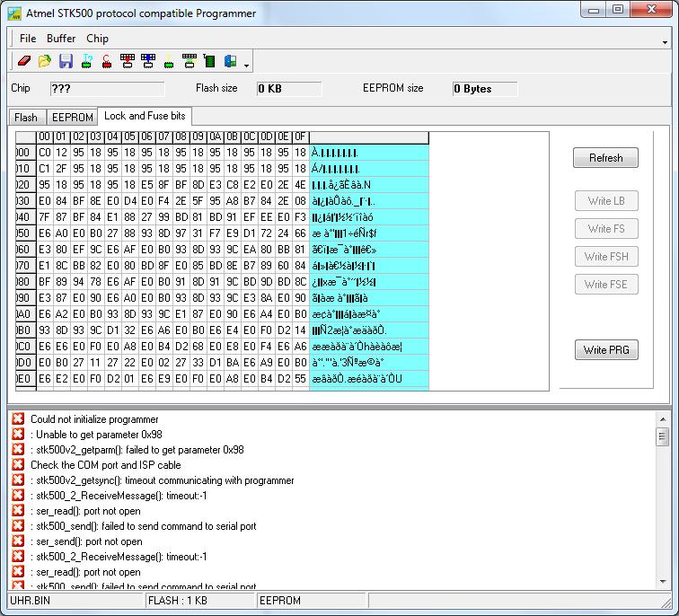Click the row header 0A0
Viewport: 679px width, 616px height.
pos(25,314)
